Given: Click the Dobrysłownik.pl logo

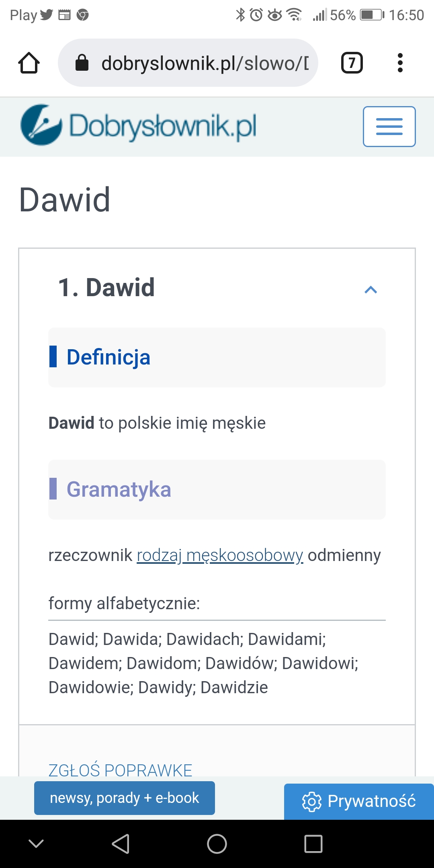Looking at the screenshot, I should coord(139,126).
